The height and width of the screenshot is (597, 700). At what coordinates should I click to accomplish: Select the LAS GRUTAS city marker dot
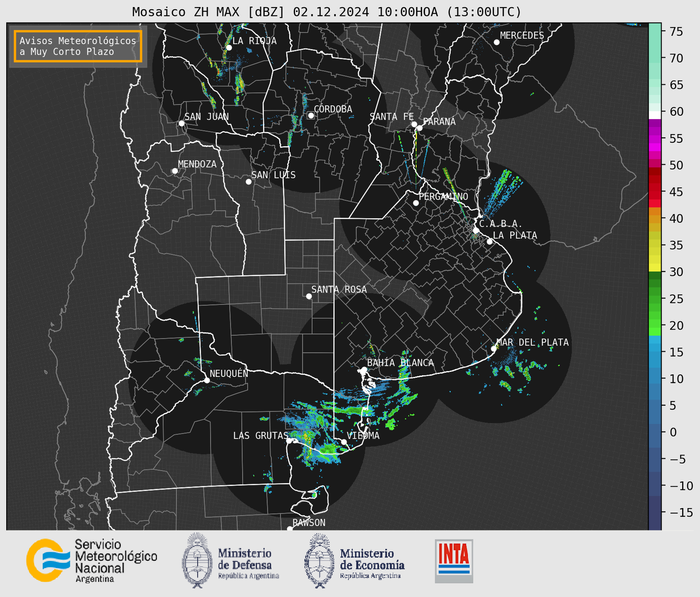point(289,440)
